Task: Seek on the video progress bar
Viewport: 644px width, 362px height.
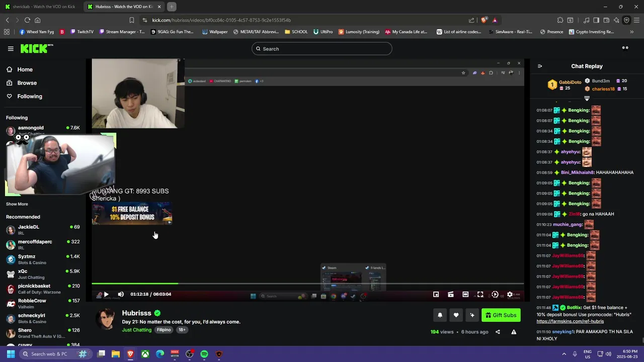Action: [307, 284]
